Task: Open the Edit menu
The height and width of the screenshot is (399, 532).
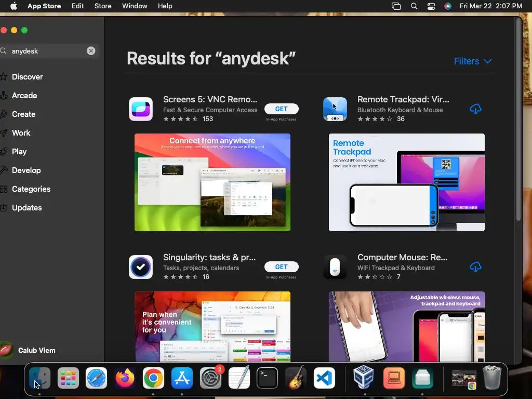Action: pyautogui.click(x=78, y=6)
